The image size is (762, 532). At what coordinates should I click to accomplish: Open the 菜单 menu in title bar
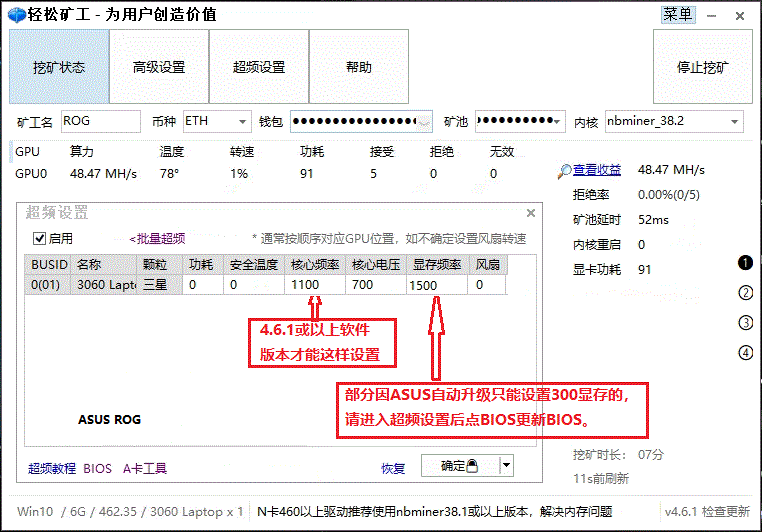click(677, 14)
